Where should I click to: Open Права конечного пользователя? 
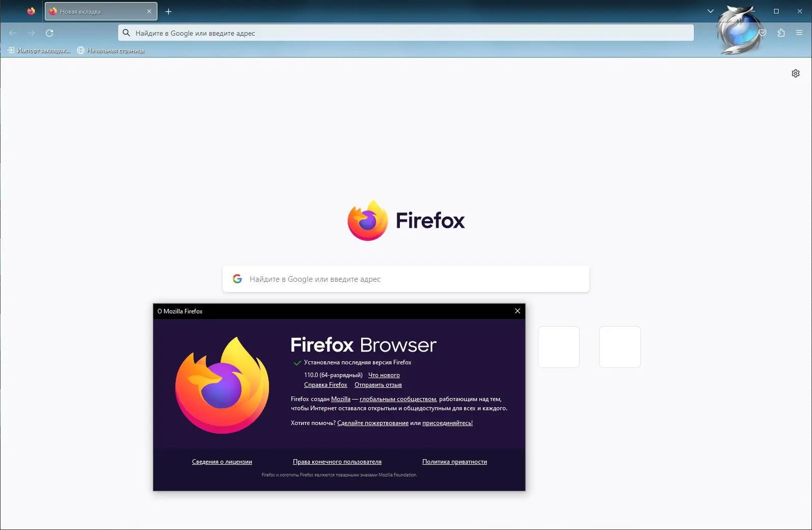pyautogui.click(x=337, y=462)
